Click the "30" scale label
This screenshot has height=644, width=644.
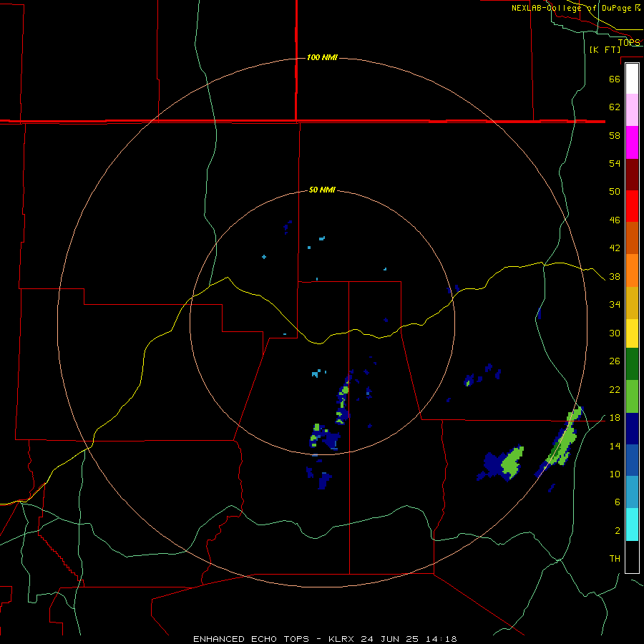pos(615,333)
